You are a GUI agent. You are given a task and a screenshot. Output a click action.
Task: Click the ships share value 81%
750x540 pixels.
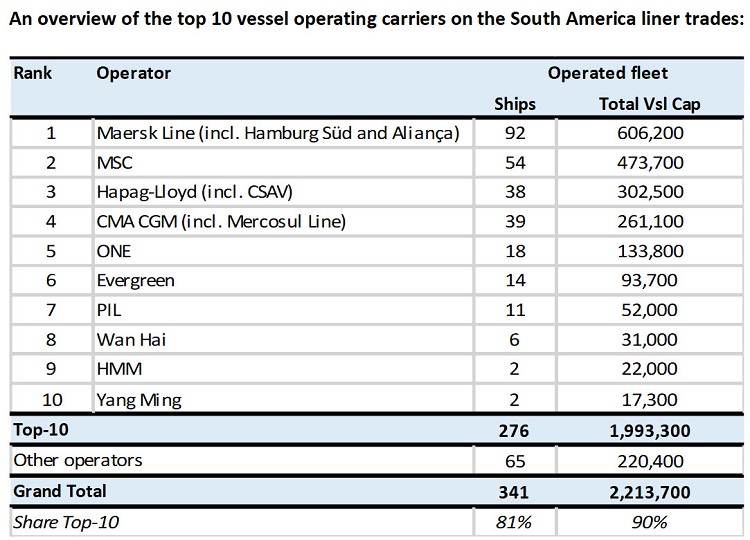[514, 522]
